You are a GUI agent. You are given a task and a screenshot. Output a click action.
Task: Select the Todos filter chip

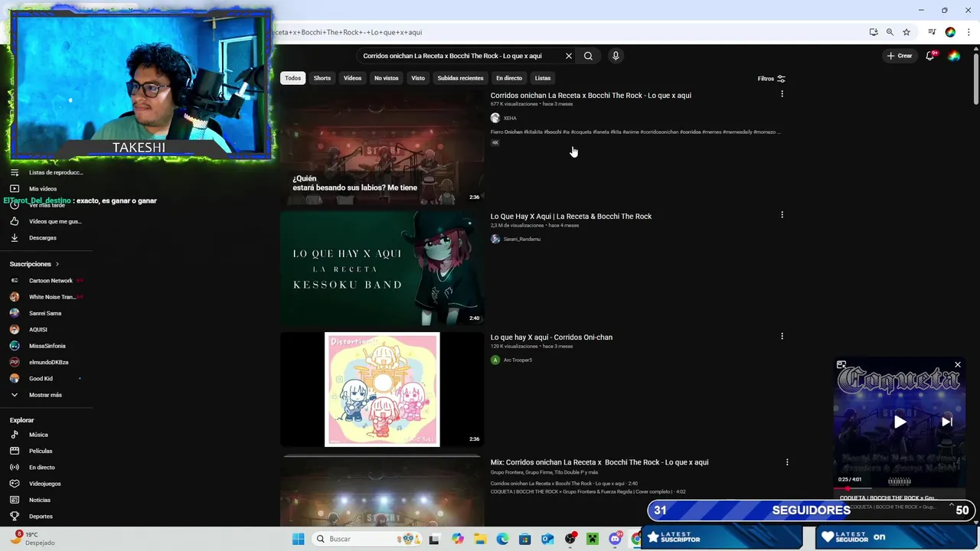click(x=293, y=78)
